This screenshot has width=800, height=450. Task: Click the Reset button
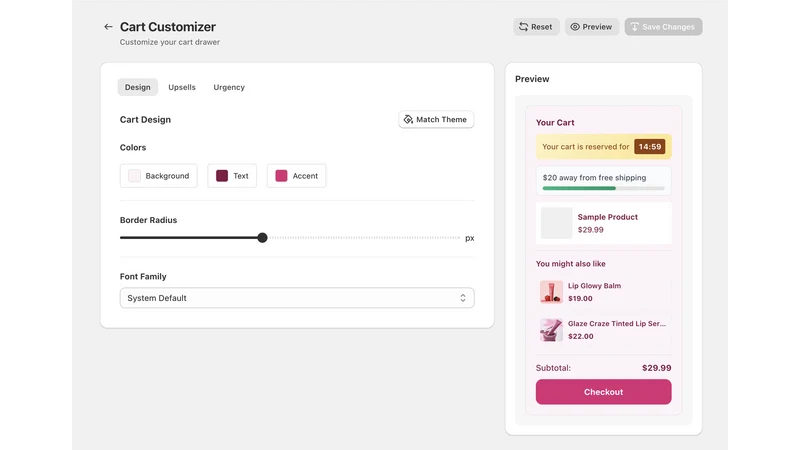536,27
